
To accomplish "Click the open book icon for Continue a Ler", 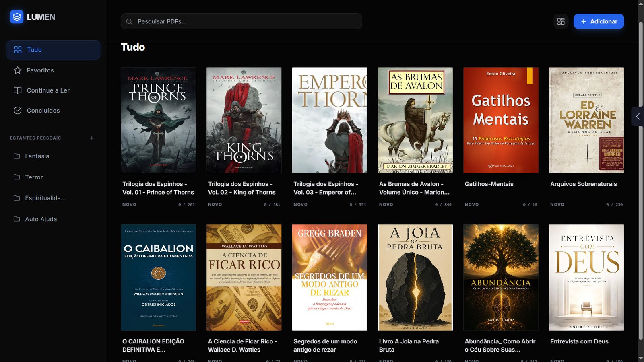I will 18,90.
